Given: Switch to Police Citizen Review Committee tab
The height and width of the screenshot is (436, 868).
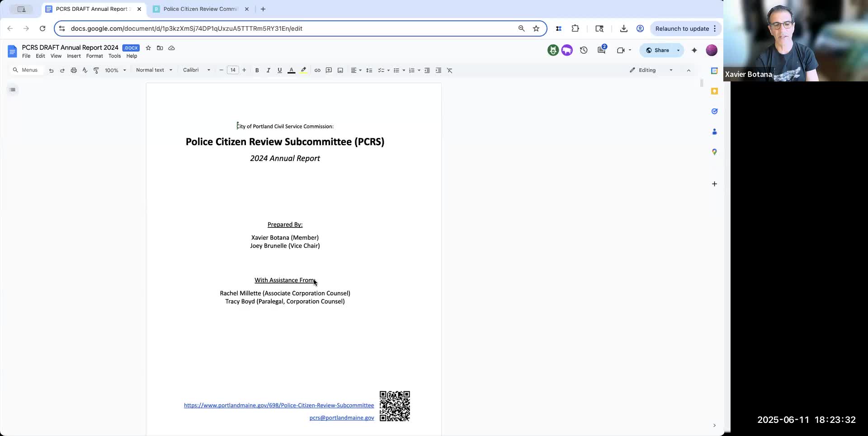Looking at the screenshot, I should (x=201, y=9).
